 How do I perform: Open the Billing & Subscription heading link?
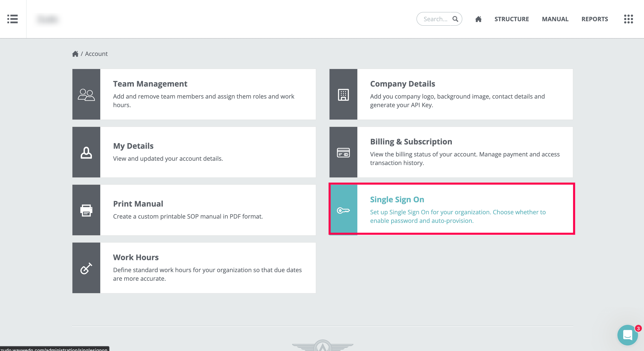click(x=411, y=141)
